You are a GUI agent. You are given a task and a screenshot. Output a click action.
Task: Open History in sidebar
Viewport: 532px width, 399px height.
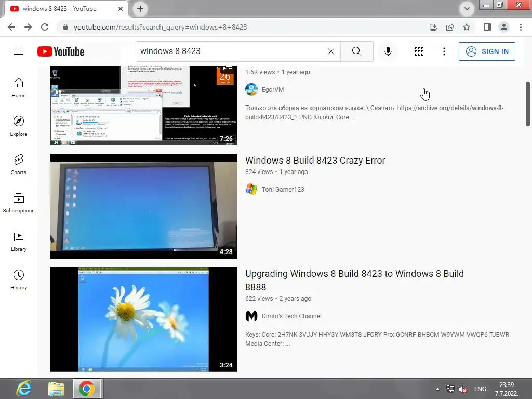19,280
